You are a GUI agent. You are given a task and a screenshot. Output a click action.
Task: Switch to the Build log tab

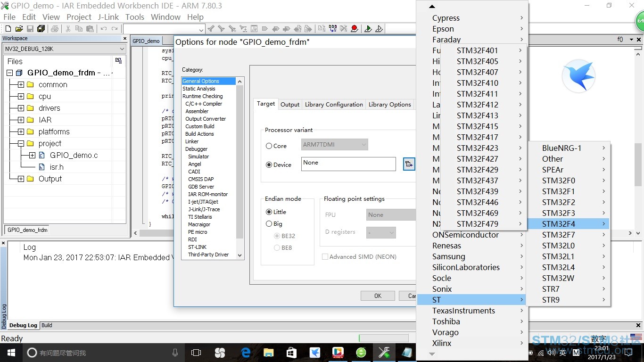coord(47,325)
